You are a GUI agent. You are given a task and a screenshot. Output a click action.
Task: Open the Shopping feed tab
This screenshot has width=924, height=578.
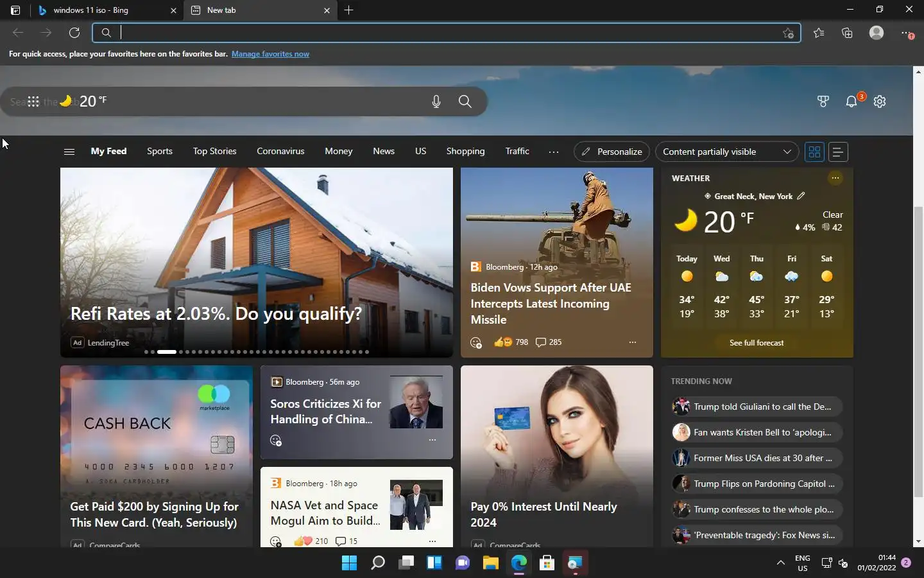[x=466, y=151]
